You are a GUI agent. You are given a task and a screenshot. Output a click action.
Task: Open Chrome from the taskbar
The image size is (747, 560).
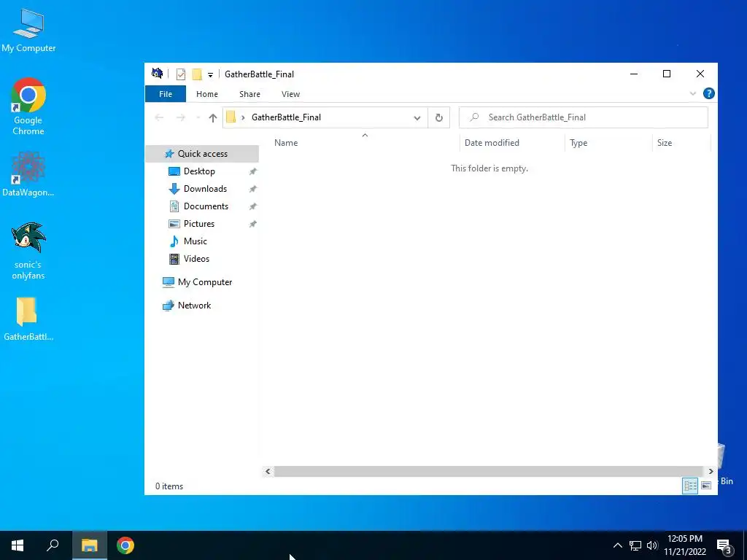(125, 545)
